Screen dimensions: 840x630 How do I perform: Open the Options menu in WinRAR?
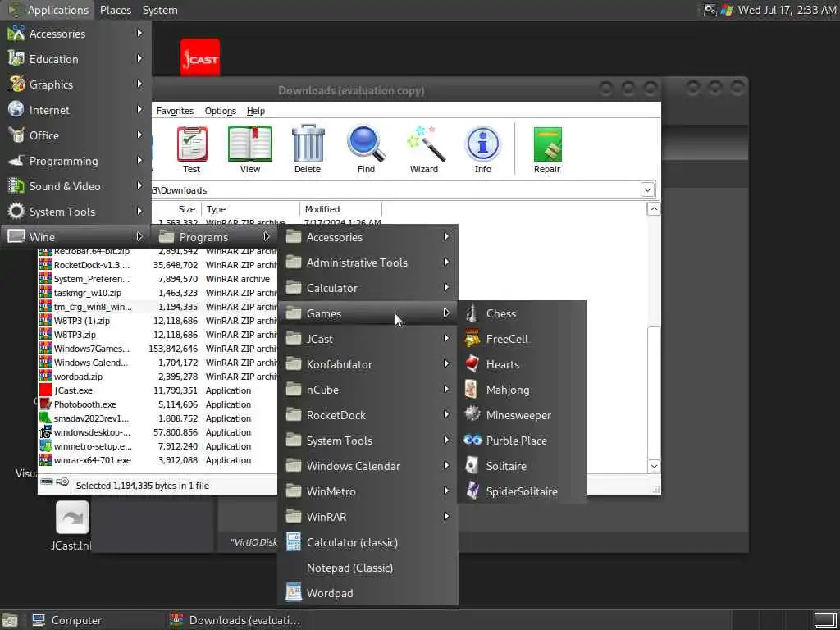(x=220, y=111)
